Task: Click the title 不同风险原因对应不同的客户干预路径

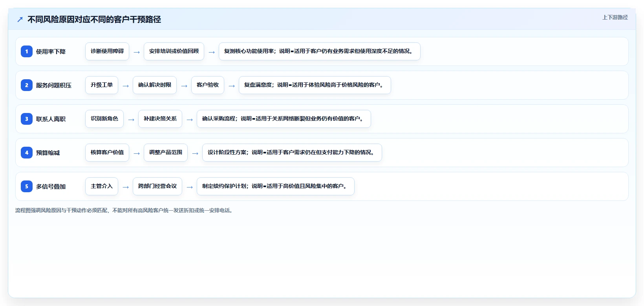Action: click(94, 19)
